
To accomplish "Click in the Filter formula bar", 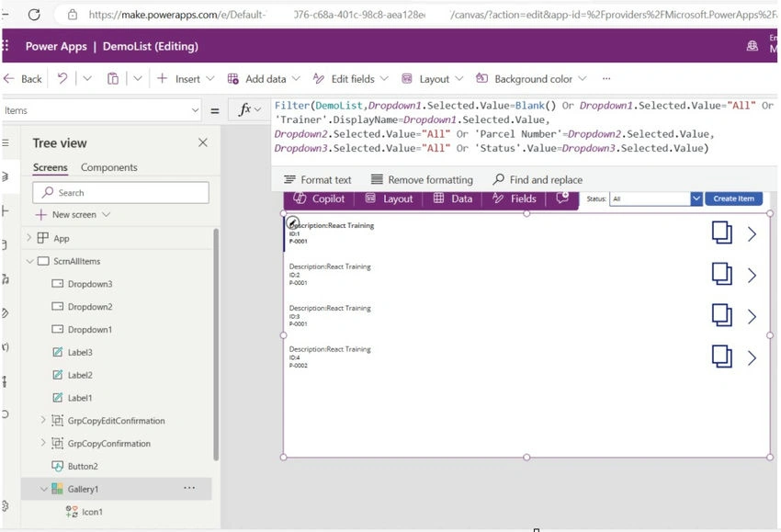I will coord(524,127).
